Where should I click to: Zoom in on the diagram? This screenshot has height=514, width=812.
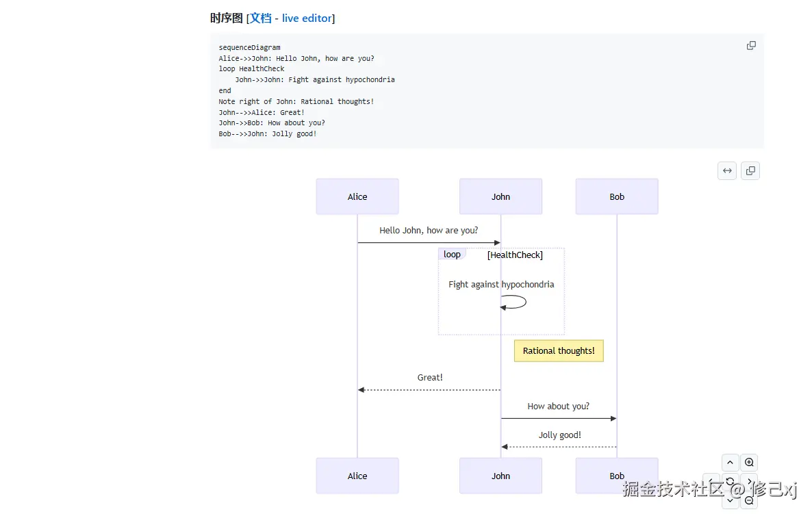pos(749,463)
